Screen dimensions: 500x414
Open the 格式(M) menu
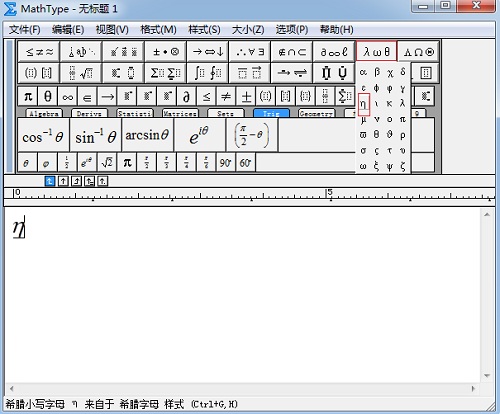158,30
